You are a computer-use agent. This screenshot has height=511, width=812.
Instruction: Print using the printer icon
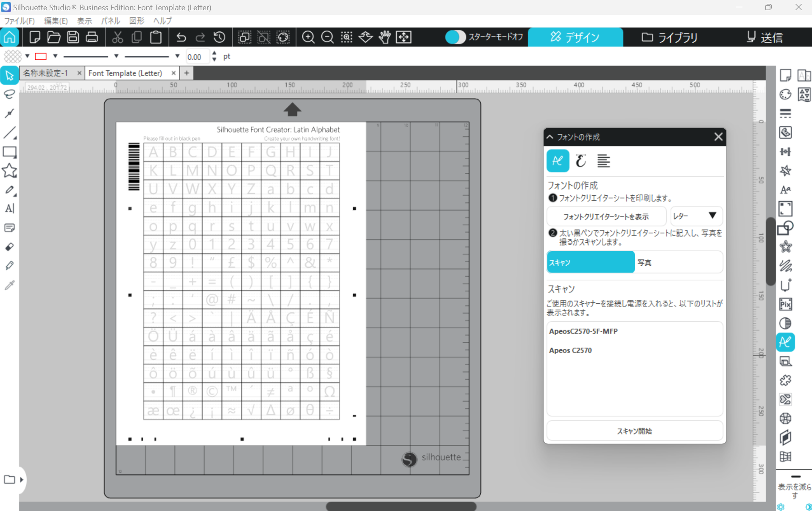92,37
